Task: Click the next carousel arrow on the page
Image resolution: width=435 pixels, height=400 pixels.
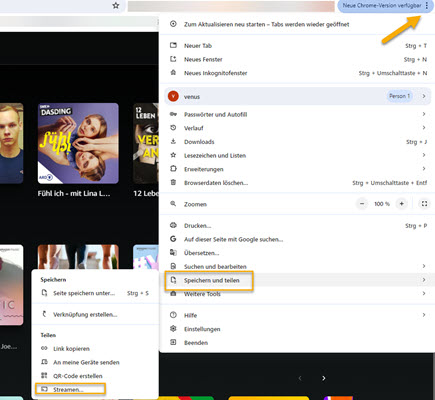Action: click(324, 378)
